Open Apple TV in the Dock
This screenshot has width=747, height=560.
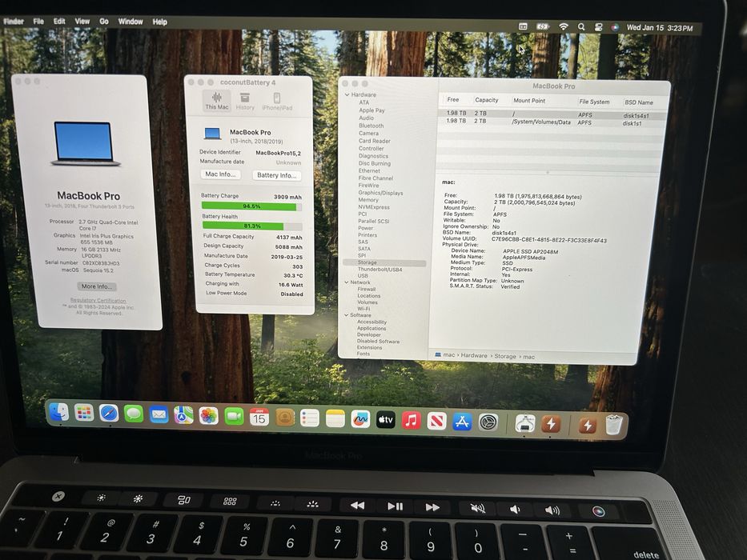pos(386,420)
